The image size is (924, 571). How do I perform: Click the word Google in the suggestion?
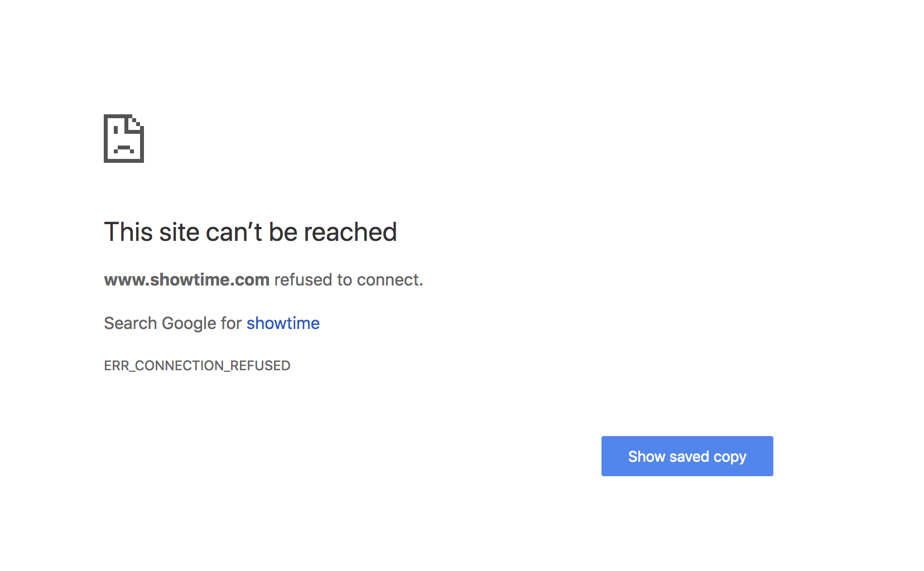coord(189,323)
